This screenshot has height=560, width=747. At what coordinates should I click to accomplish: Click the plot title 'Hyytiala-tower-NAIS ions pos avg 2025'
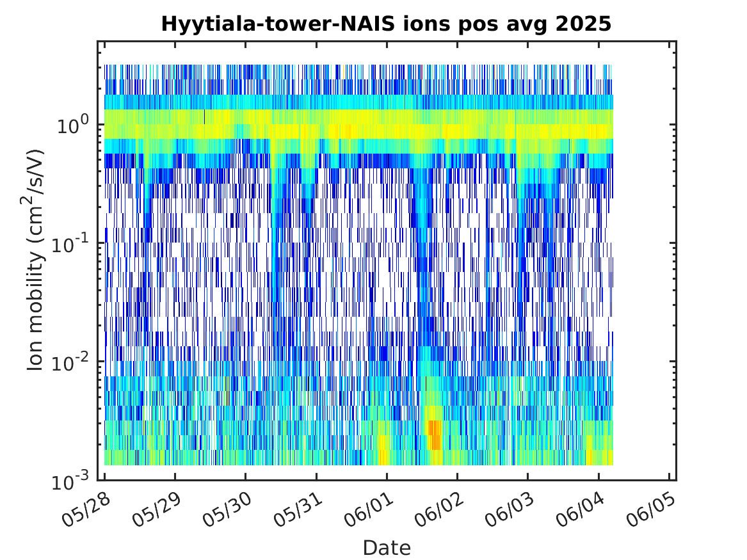coord(386,24)
